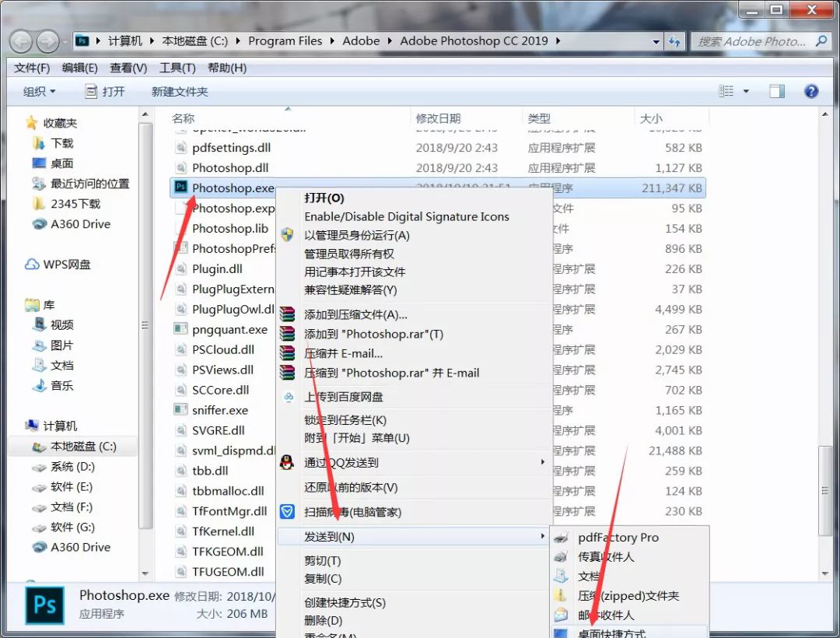Click the large Ps icon in details pane
Screen dimensions: 840x638
45,605
